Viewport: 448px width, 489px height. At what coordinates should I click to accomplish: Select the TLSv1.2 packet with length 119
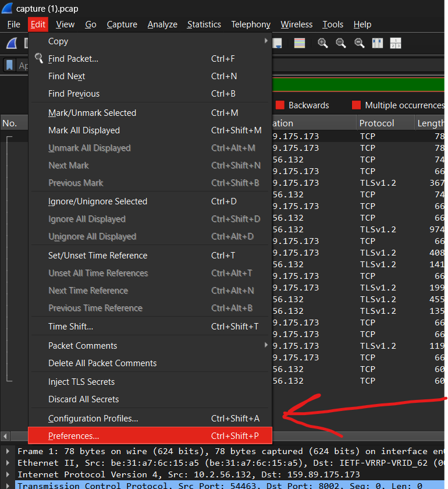(358, 346)
